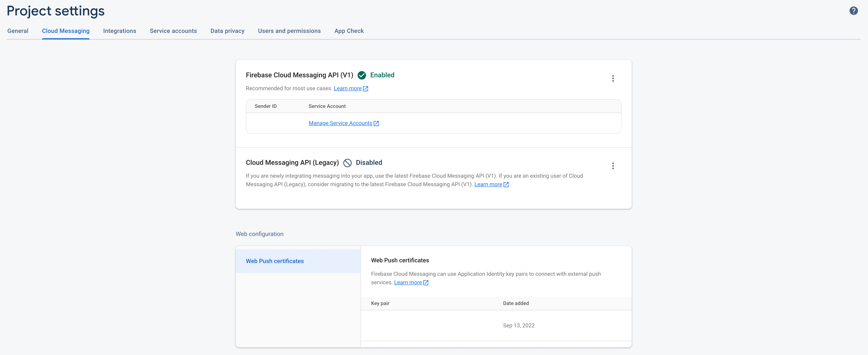
Task: Select Web Push certificates in the left panel
Action: [298, 261]
